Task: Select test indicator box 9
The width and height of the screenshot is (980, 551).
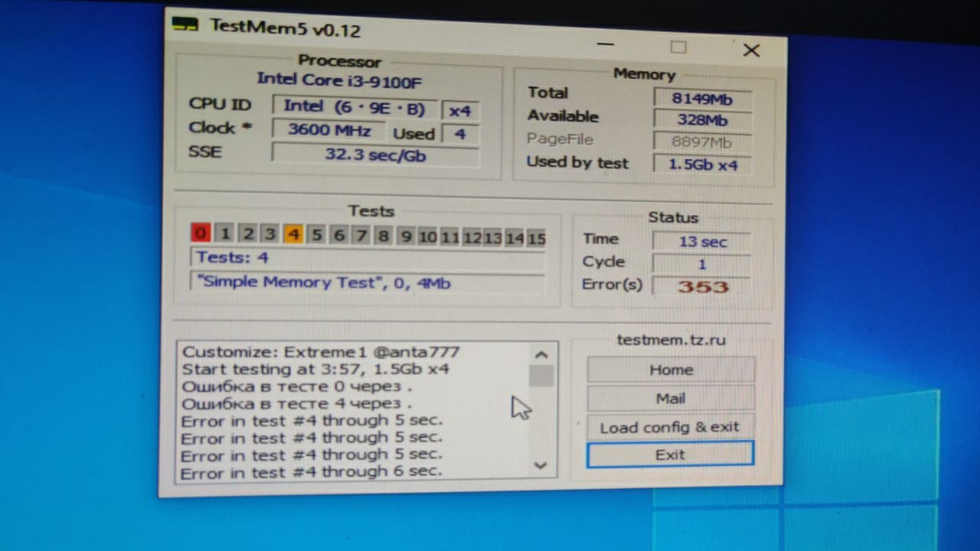Action: coord(407,236)
